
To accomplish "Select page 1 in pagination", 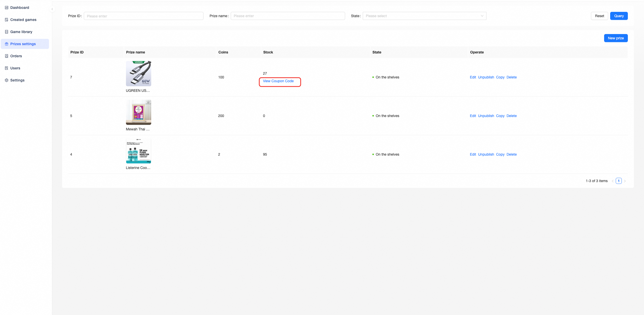I will coord(619,181).
